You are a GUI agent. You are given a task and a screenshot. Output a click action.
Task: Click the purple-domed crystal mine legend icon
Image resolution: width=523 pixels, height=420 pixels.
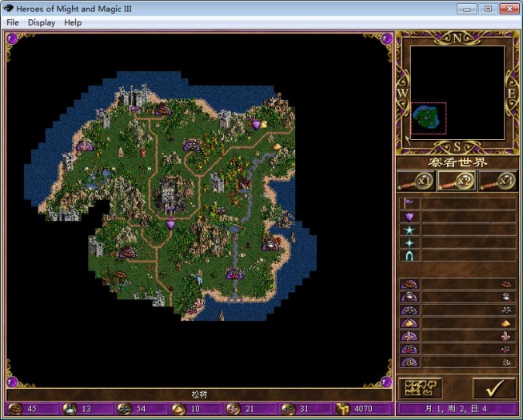[x=409, y=336]
